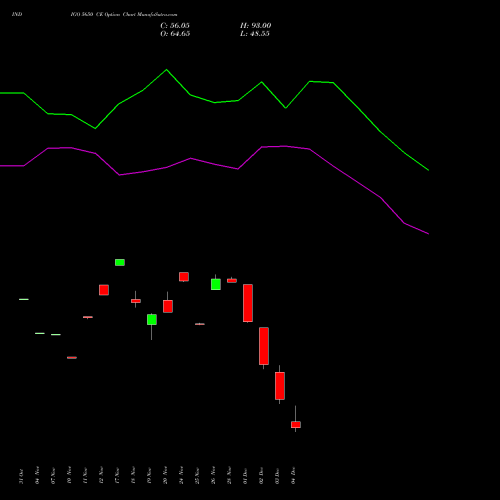Select the '04 Dec' date axis label

293,476
